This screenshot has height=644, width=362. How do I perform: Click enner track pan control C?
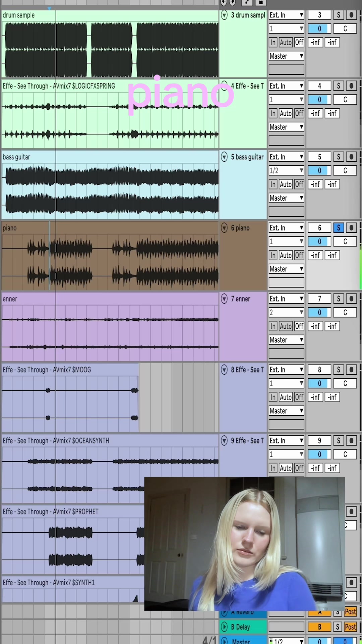point(345,312)
